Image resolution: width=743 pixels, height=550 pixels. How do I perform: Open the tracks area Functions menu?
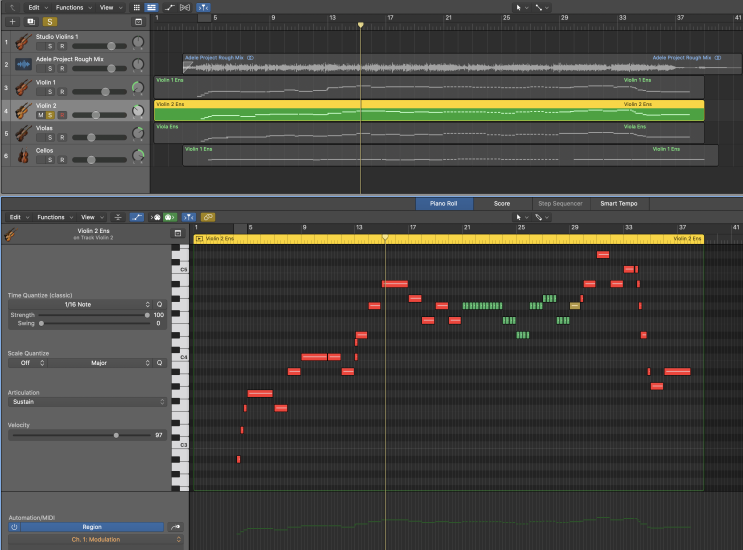coord(73,8)
